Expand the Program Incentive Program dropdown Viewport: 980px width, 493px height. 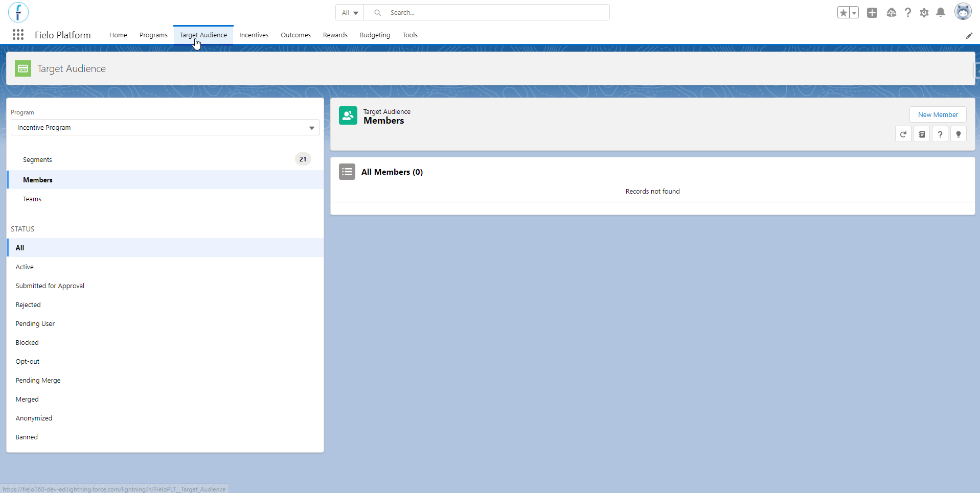[x=165, y=127]
